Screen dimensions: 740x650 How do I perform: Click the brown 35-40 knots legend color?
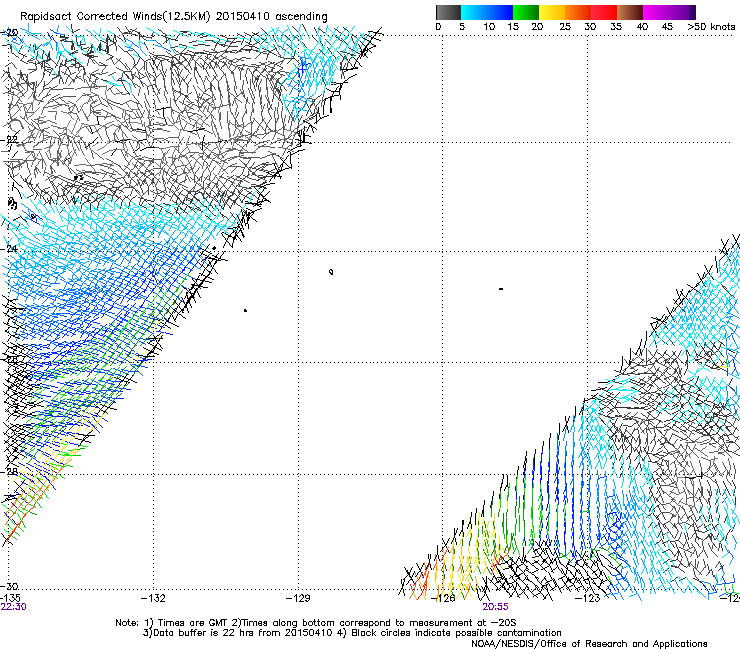(630, 12)
